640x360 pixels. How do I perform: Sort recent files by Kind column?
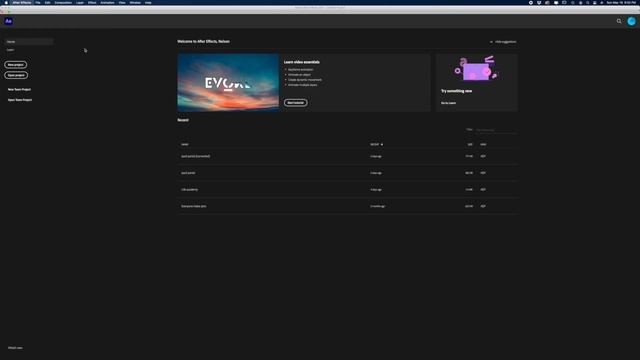click(483, 144)
